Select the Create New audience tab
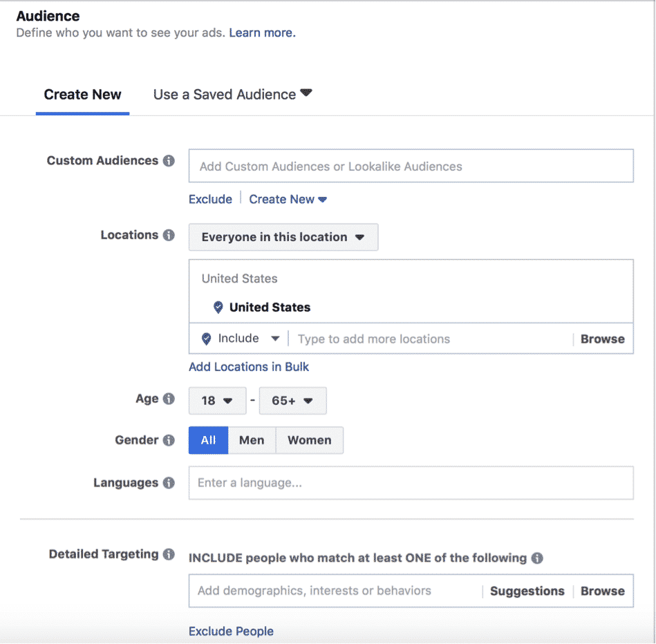656x644 pixels. pyautogui.click(x=82, y=95)
